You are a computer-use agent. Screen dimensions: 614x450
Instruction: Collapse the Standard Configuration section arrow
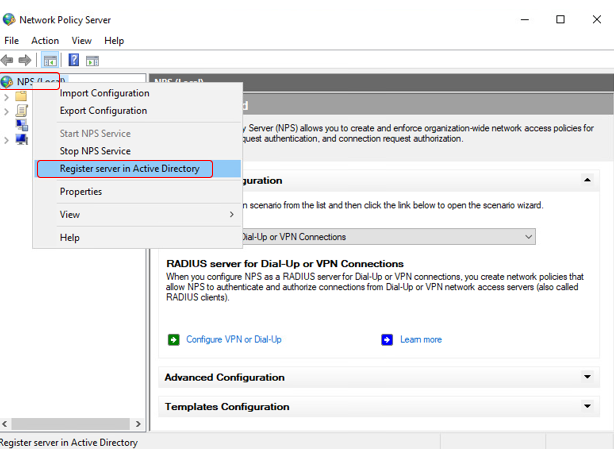pos(587,180)
